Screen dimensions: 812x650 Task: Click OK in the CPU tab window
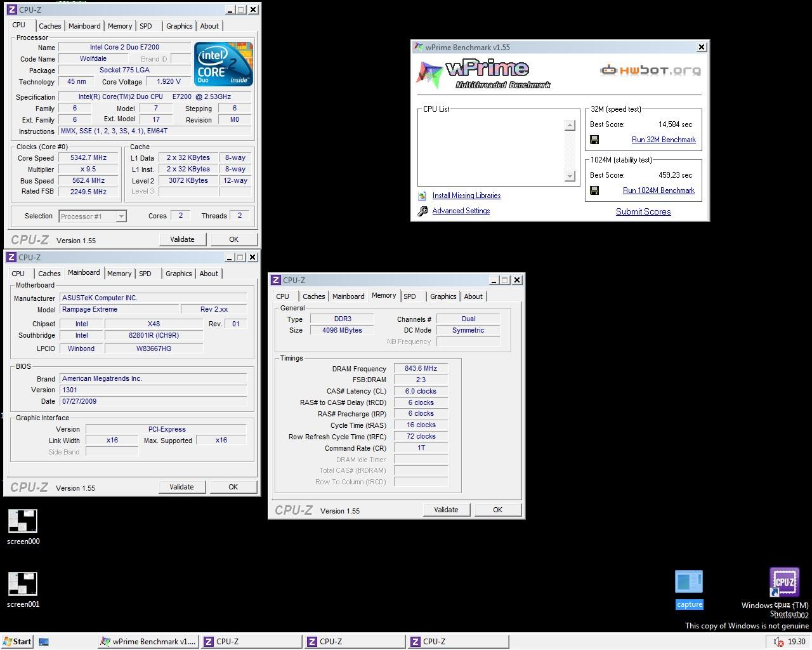pos(233,239)
